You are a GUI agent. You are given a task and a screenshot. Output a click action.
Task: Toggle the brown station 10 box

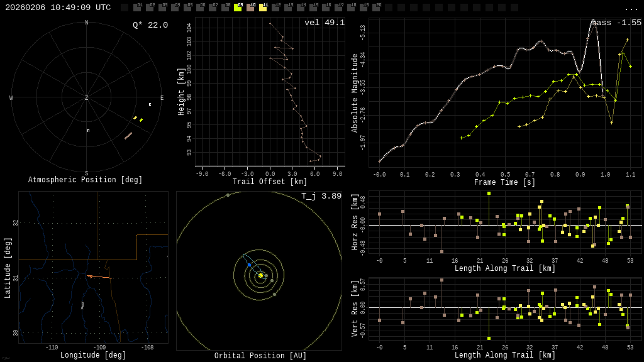(x=250, y=8)
